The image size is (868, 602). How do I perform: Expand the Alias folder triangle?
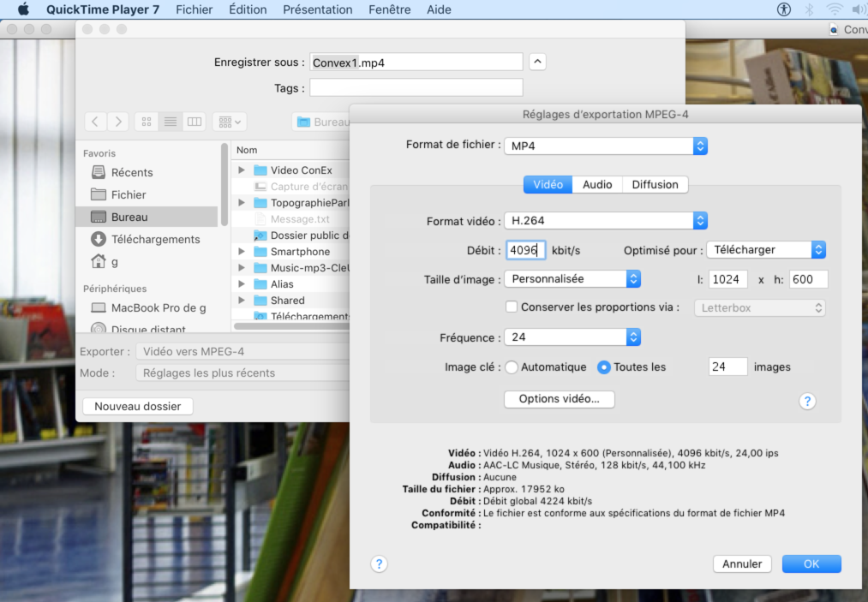pyautogui.click(x=242, y=283)
